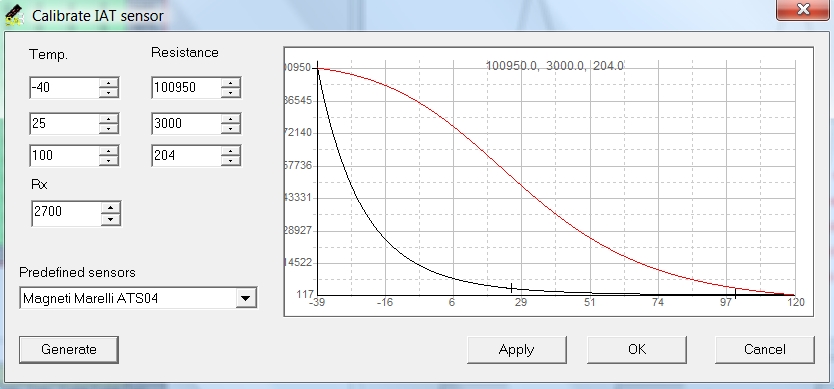This screenshot has height=389, width=834.
Task: Click the 25 temperature field
Action: pos(64,123)
